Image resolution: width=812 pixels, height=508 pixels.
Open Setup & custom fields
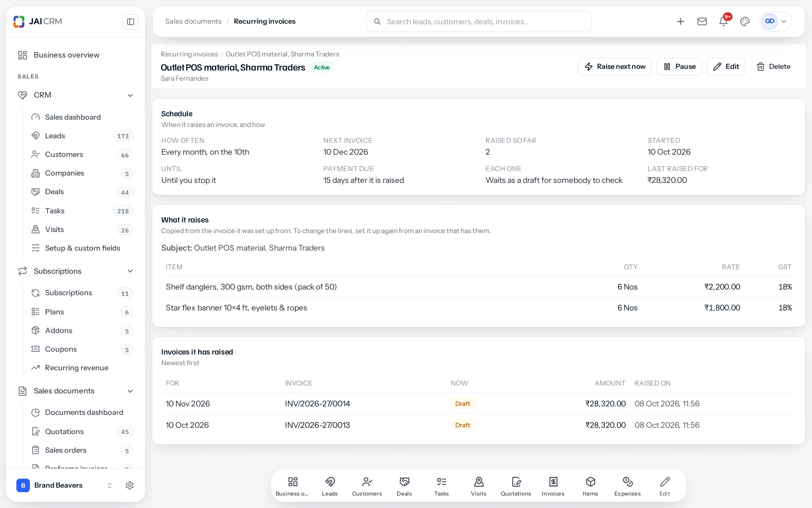click(82, 248)
